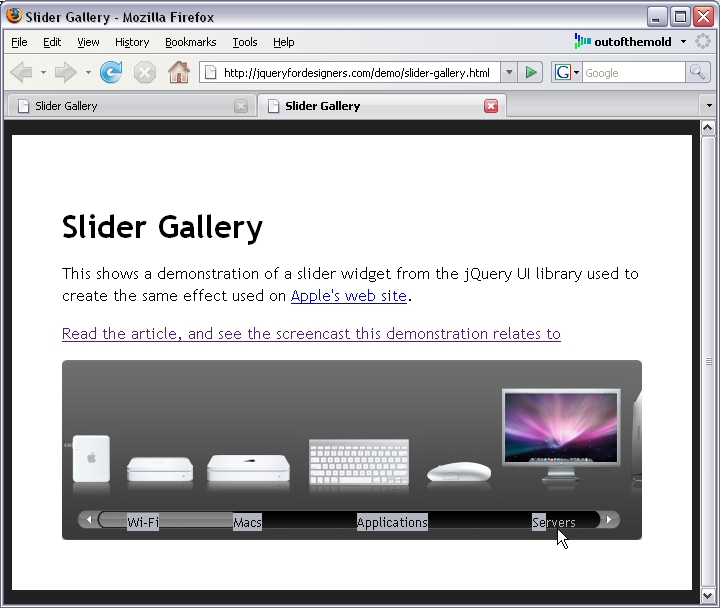The width and height of the screenshot is (720, 608).
Task: Reload the page with the refresh icon
Action: pos(111,72)
